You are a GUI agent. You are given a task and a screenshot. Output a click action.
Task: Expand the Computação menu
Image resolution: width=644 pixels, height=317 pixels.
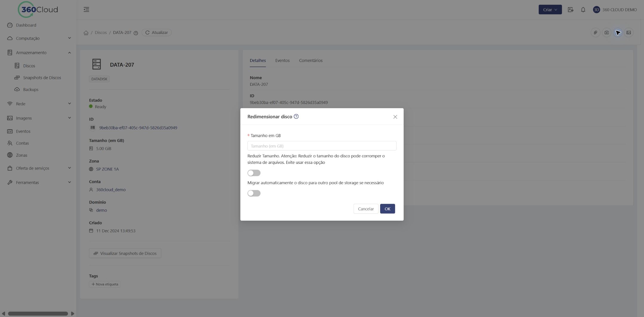click(38, 38)
